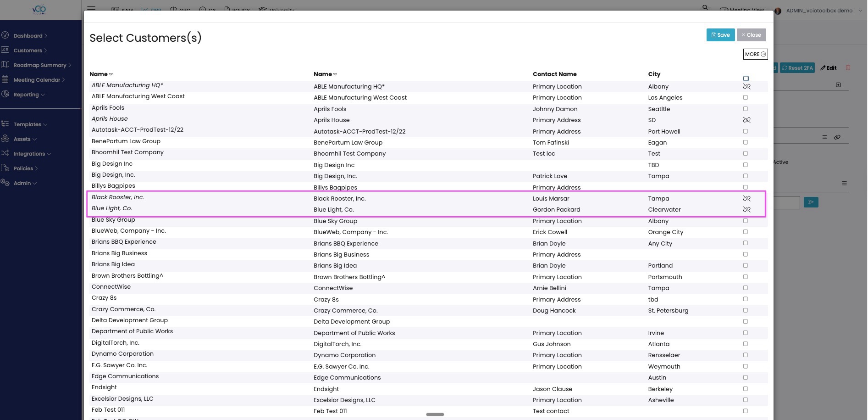Toggle the select-all checkbox in header
The image size is (868, 420).
pos(746,78)
